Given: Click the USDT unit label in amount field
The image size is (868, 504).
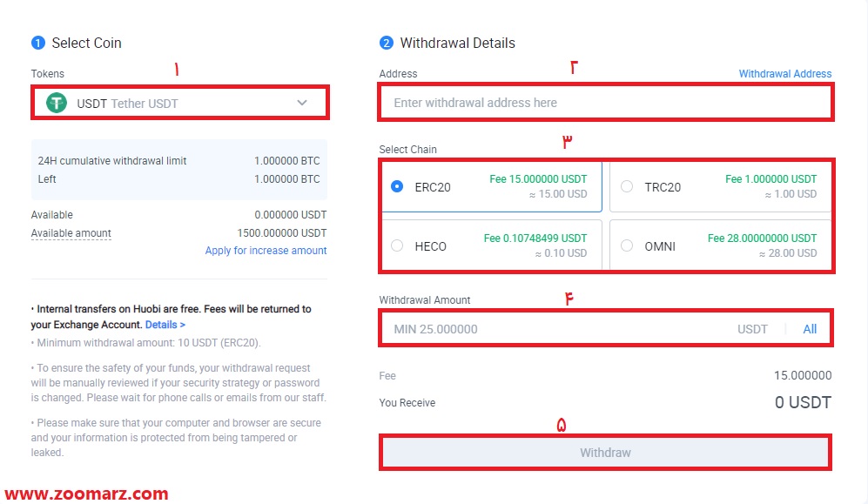Looking at the screenshot, I should click(x=752, y=329).
